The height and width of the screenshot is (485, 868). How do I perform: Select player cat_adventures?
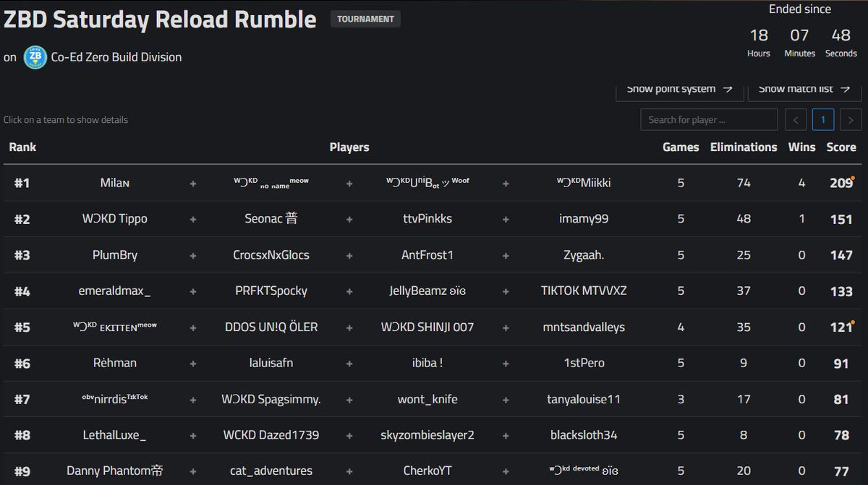[x=271, y=471]
